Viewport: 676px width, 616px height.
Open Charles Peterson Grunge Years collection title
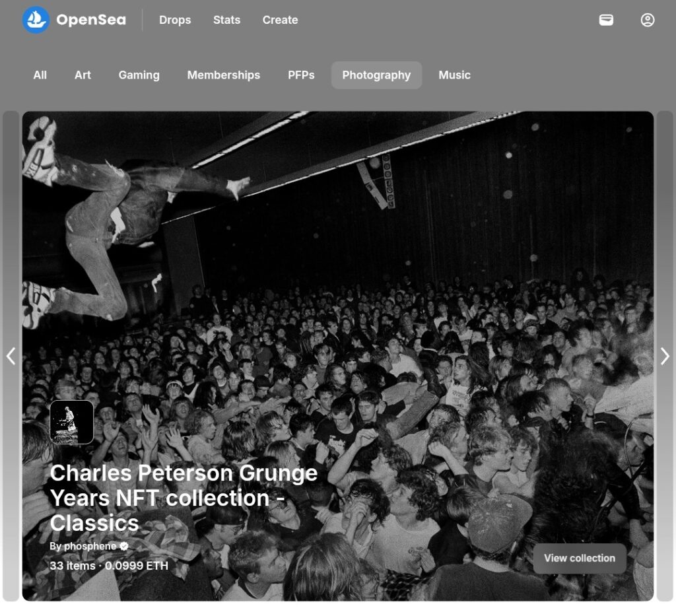pyautogui.click(x=184, y=498)
